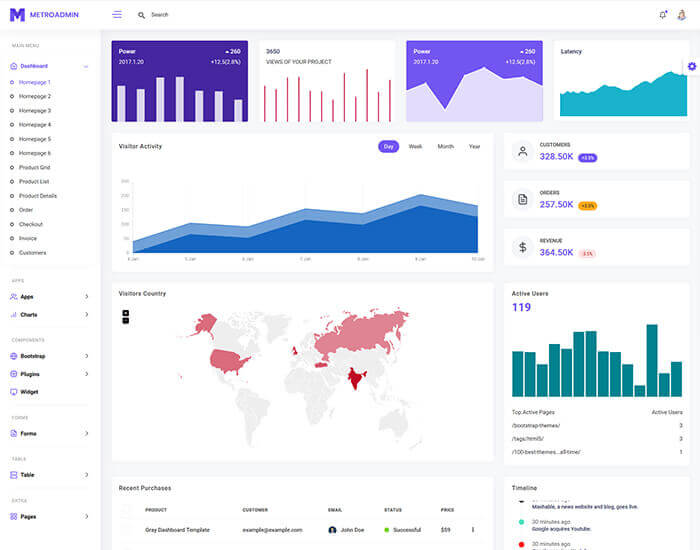
Task: Open the notifications bell
Action: tap(662, 15)
